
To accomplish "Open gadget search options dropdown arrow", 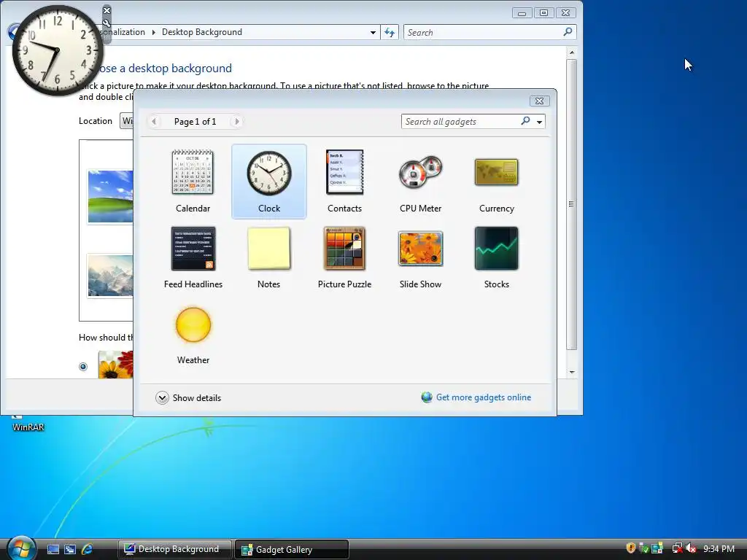I will (x=539, y=122).
